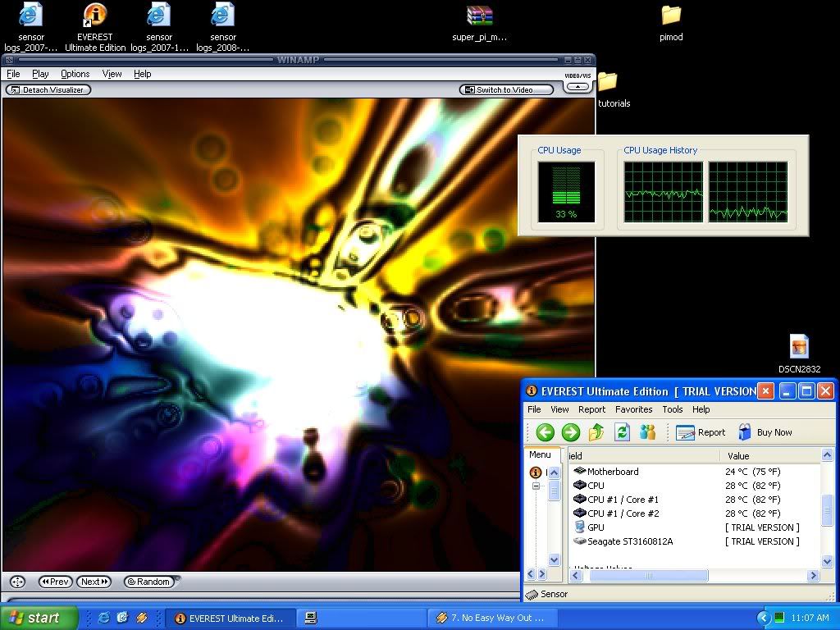Screen dimensions: 840x630
Task: Click Switch to Video in Winamp
Action: click(505, 89)
